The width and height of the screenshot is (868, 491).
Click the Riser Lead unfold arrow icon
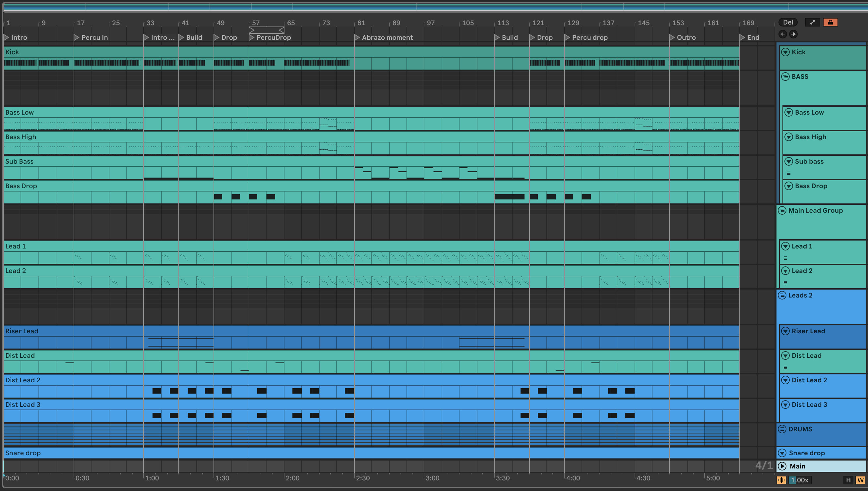pos(785,331)
